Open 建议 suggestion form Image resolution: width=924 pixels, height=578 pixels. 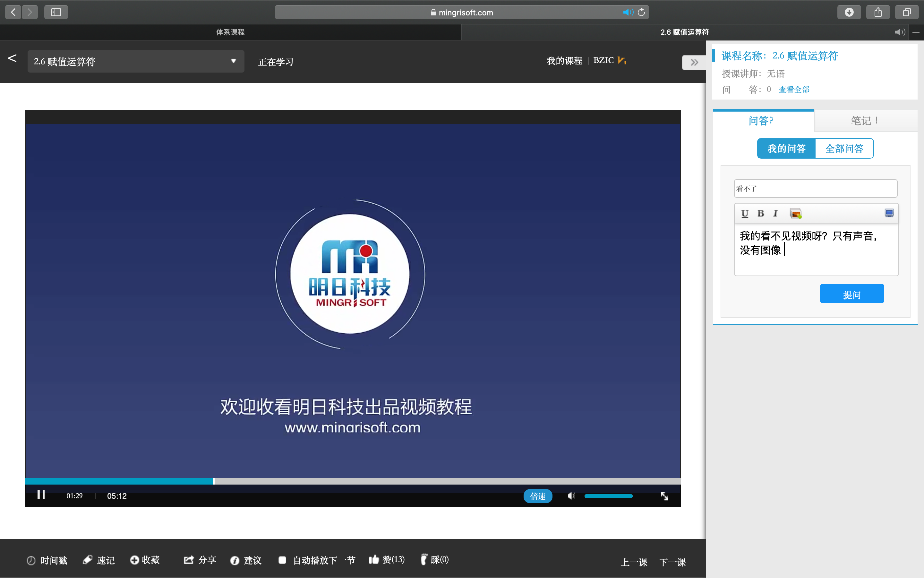point(246,560)
